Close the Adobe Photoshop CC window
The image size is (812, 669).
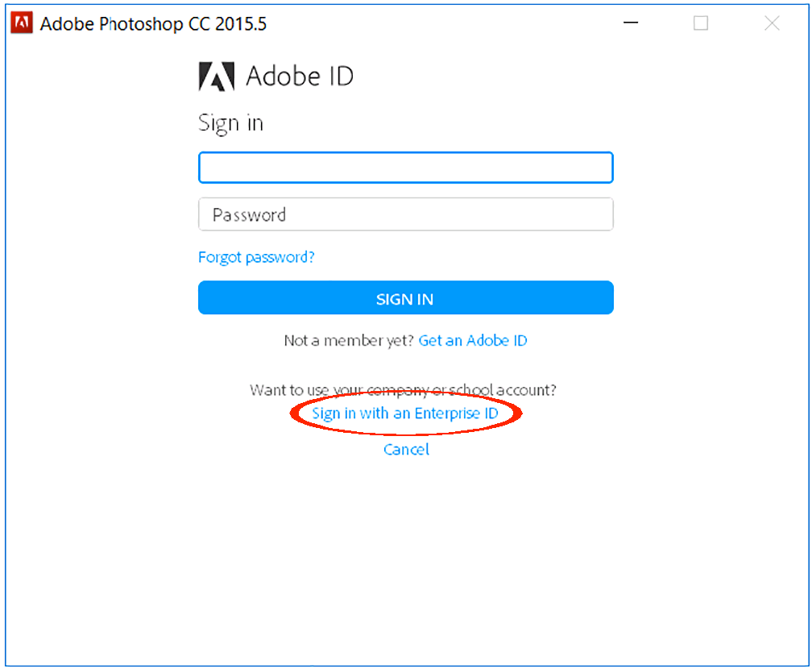[x=772, y=23]
